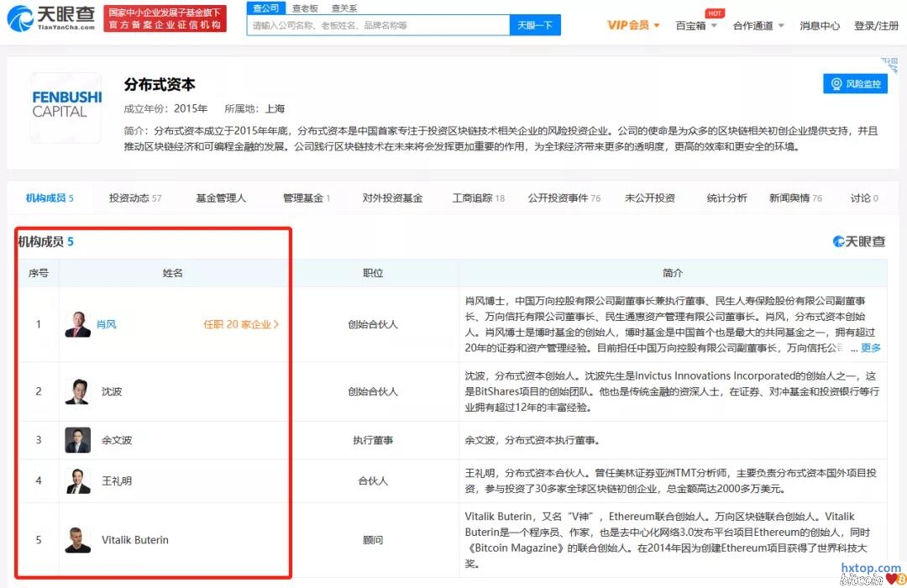Select the 公开投资事件 tab

click(564, 198)
